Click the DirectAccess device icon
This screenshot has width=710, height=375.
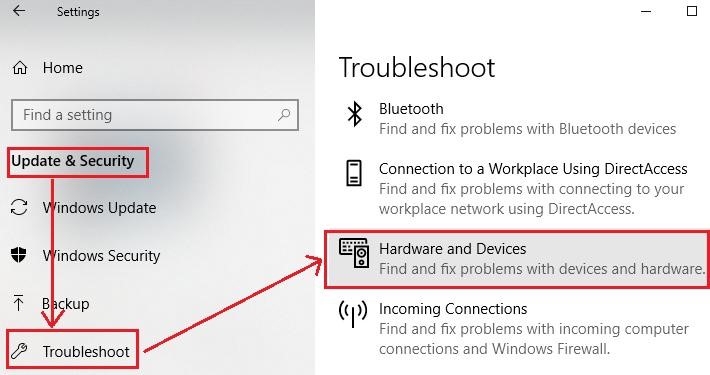(354, 173)
